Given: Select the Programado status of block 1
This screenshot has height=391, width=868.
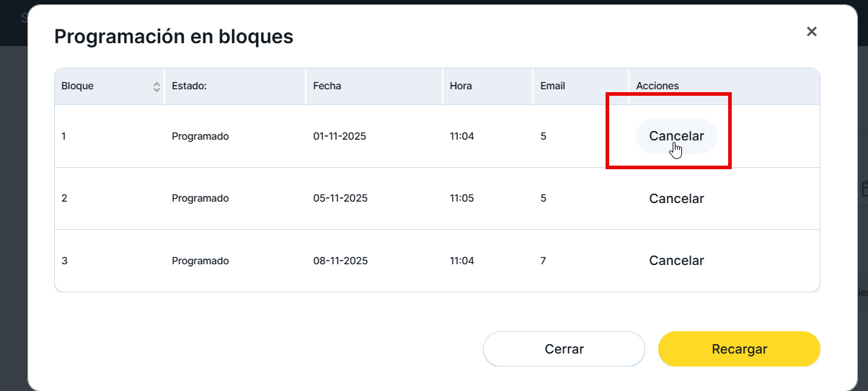Looking at the screenshot, I should (200, 136).
